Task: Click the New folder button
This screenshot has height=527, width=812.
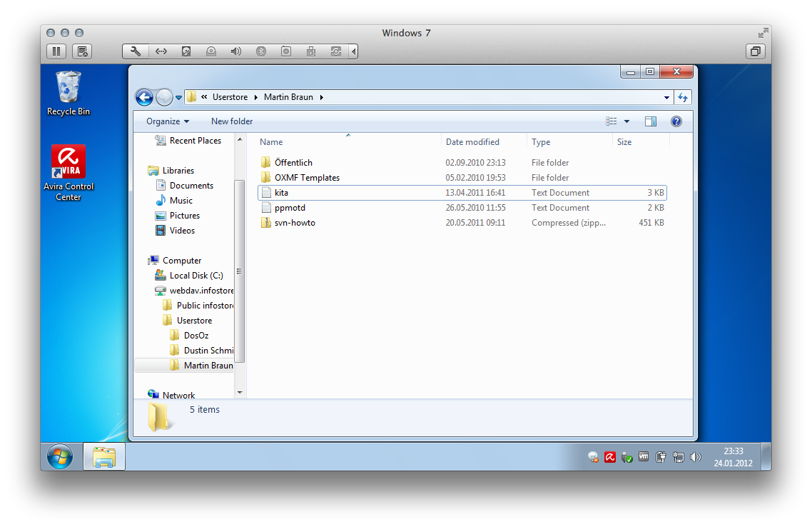Action: click(x=232, y=121)
